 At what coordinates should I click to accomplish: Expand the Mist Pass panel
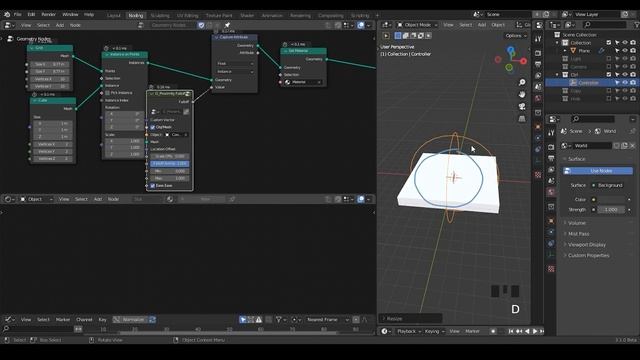pos(578,234)
